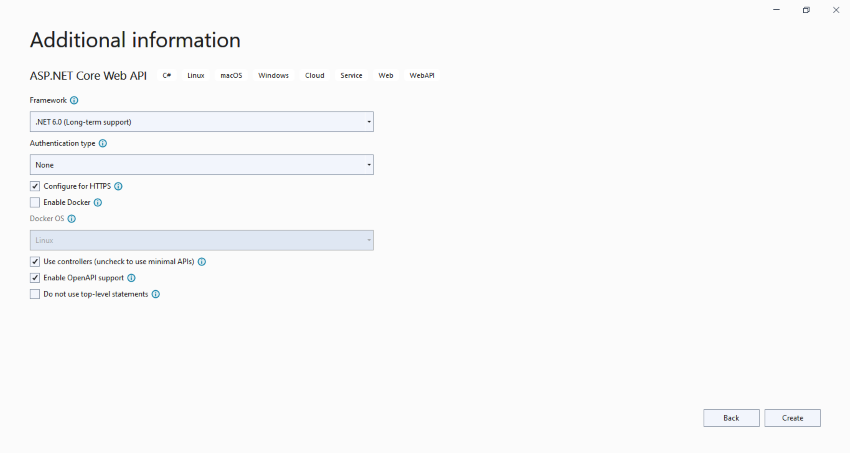Click the Create button
The image size is (850, 453).
pyautogui.click(x=793, y=418)
